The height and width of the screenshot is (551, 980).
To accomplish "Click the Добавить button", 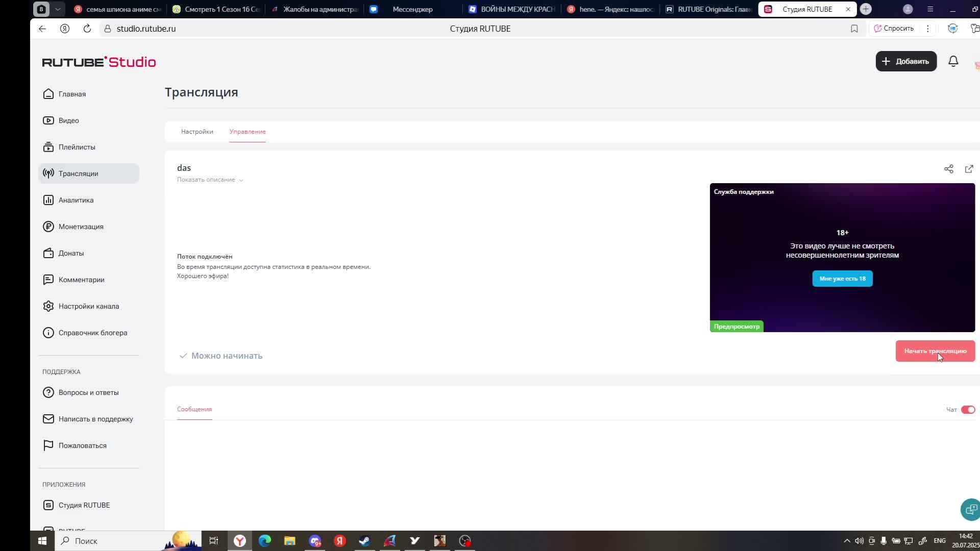I will tap(905, 61).
